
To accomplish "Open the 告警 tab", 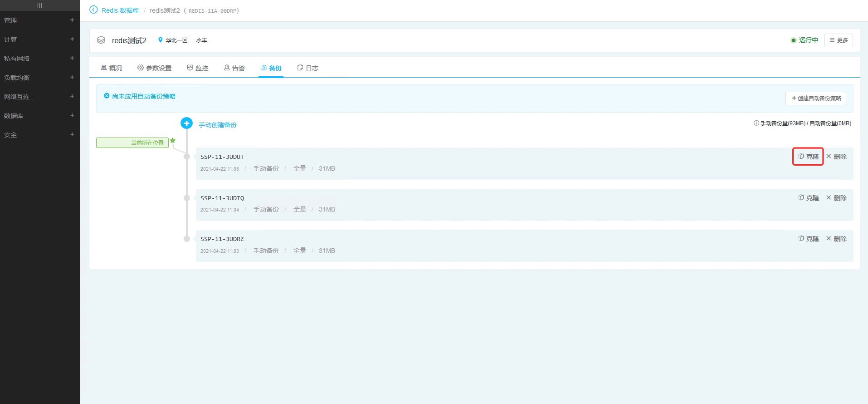I will tap(234, 68).
